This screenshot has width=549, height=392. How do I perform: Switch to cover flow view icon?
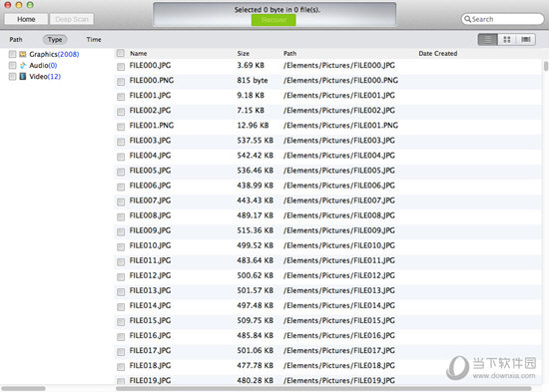525,40
